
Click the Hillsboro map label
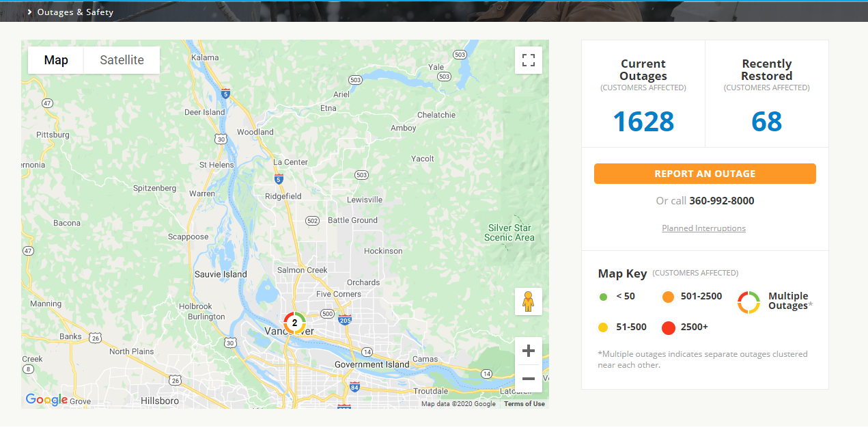click(x=160, y=401)
